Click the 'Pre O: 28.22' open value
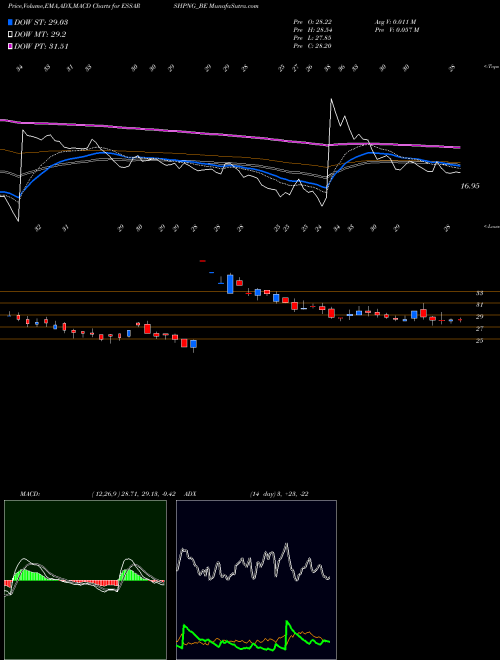Screen dimensions: 500x660 click(313, 22)
